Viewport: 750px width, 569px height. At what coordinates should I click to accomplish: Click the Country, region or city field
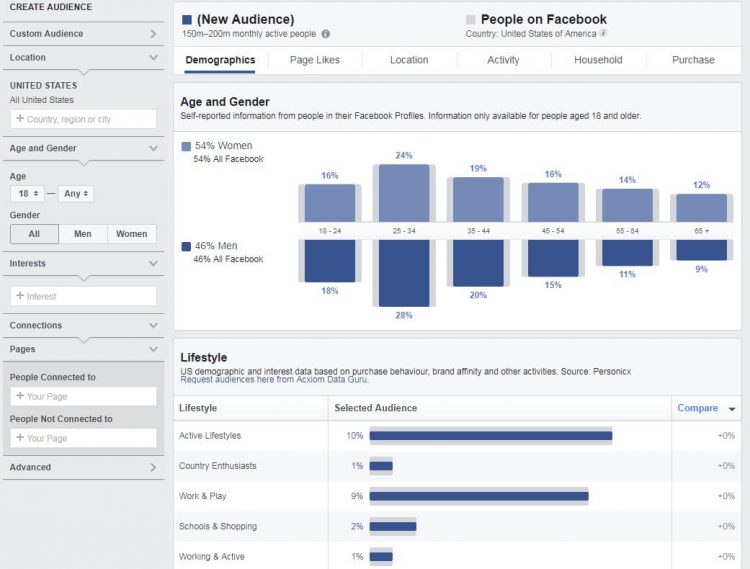coord(83,119)
